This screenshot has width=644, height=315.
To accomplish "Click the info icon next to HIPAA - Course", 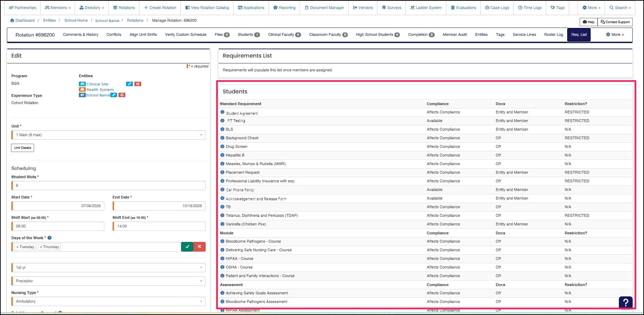I will click(x=222, y=258).
